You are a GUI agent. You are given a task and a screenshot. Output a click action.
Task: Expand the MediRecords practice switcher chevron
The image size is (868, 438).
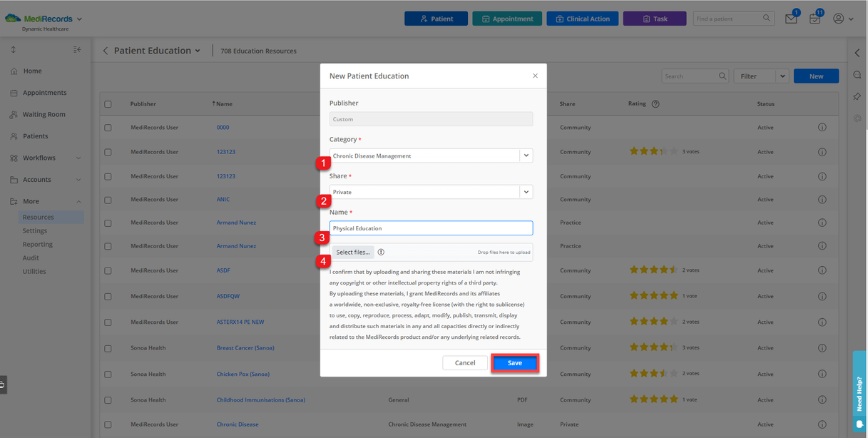pyautogui.click(x=79, y=19)
